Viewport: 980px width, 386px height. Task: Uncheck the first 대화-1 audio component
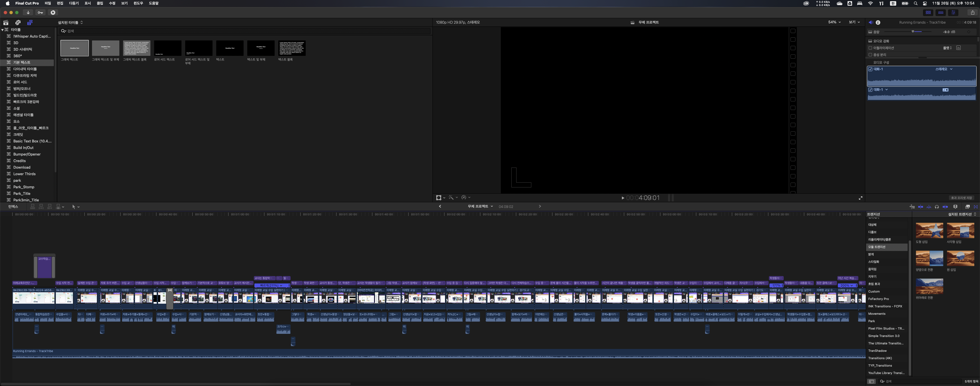[x=870, y=69]
